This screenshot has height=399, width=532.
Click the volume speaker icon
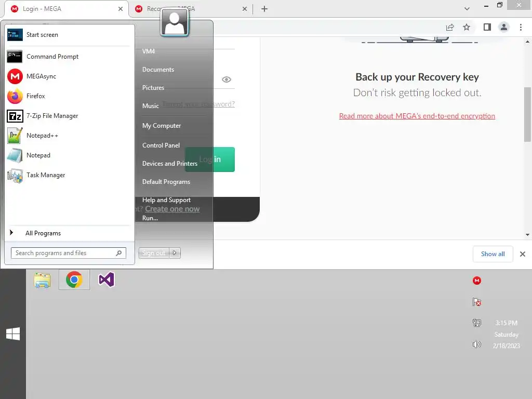point(477,345)
